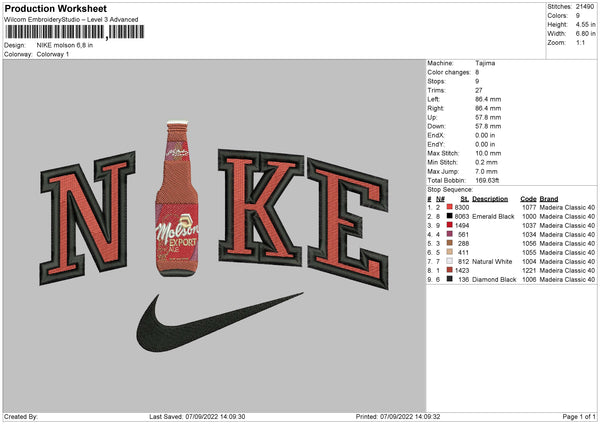Click the Up: measurement label

tap(432, 117)
